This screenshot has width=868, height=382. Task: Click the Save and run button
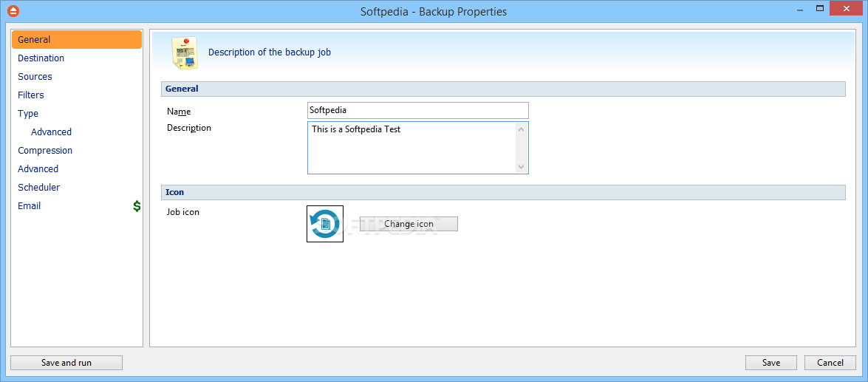(x=66, y=363)
